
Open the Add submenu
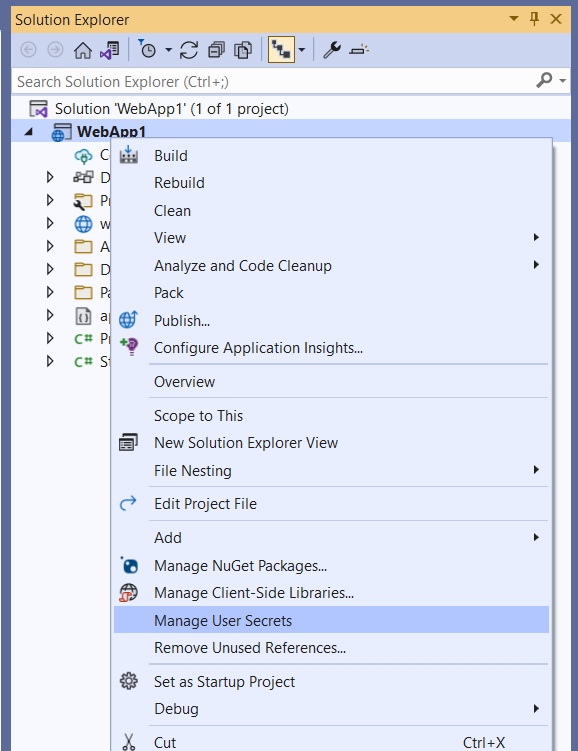coord(331,538)
